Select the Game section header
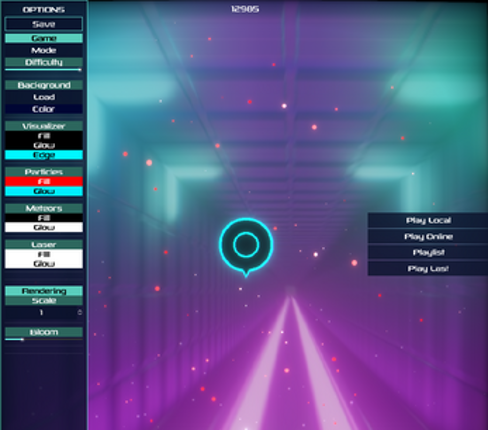The width and height of the screenshot is (488, 430). (44, 38)
